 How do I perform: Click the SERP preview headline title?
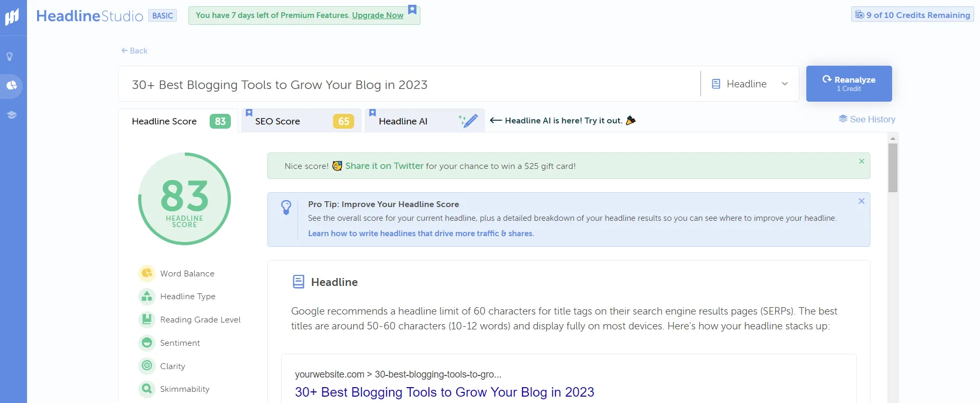(x=444, y=392)
